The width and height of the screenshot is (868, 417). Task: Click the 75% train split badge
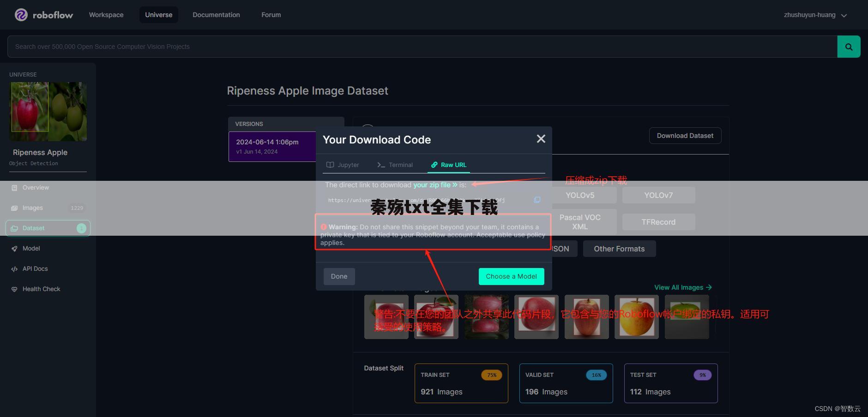point(492,375)
